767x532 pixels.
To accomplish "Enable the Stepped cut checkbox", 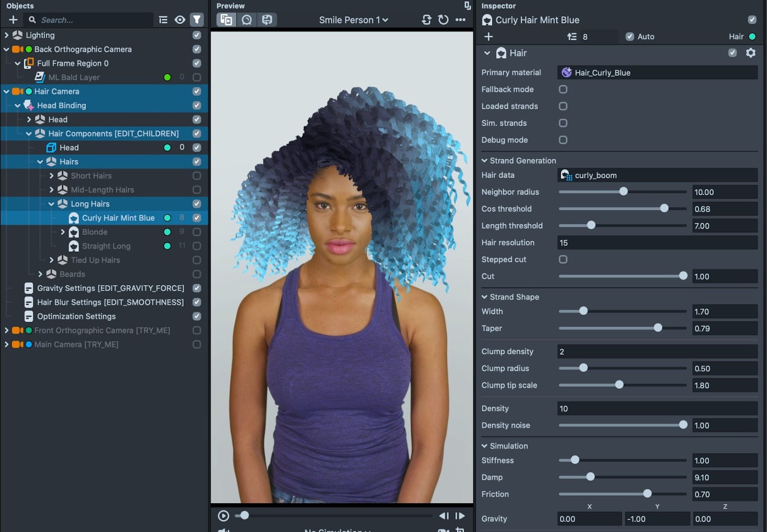I will point(563,259).
